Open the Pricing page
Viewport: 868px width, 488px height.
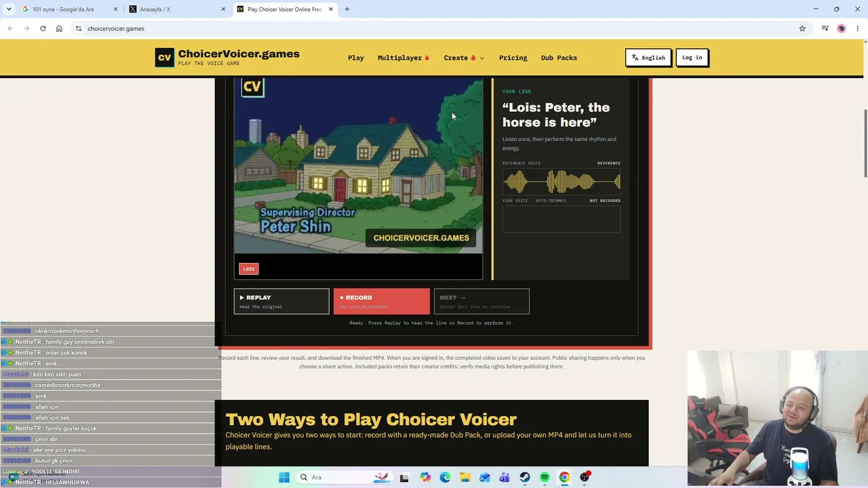513,58
